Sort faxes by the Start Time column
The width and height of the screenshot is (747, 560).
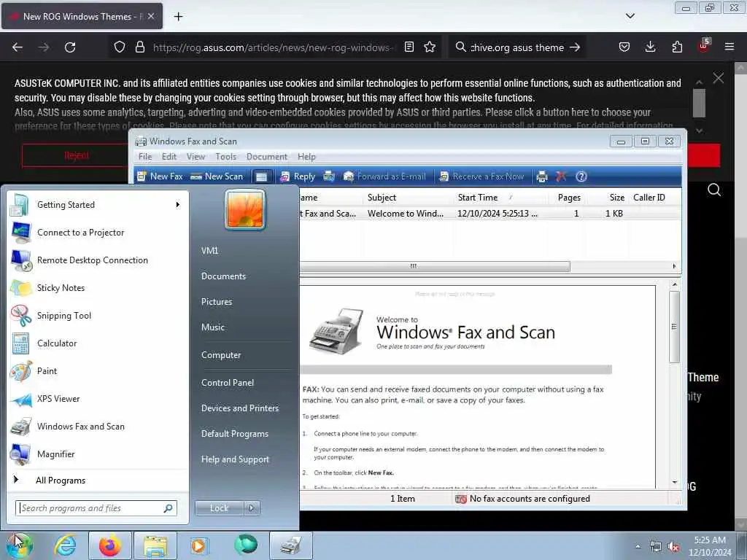point(499,198)
